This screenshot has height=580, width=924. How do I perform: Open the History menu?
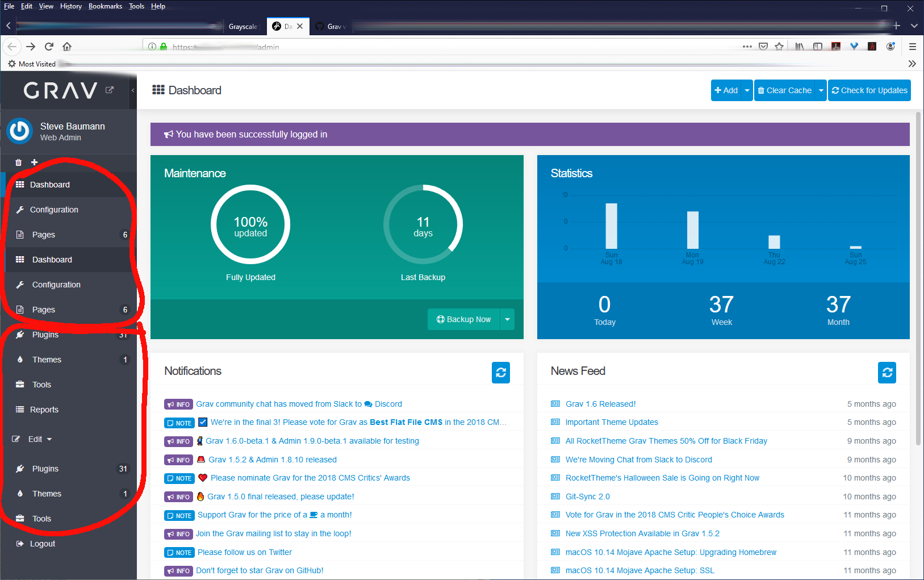tap(70, 6)
